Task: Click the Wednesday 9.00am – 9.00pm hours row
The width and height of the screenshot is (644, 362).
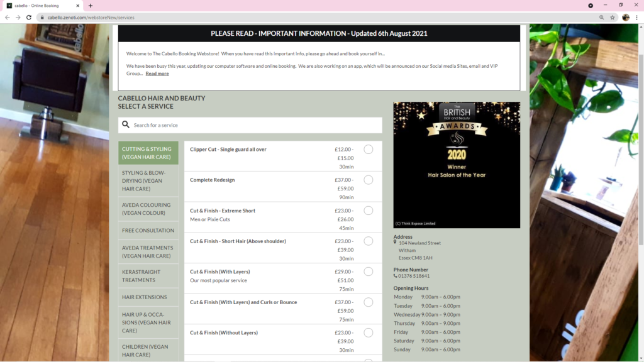Action: [x=427, y=314]
